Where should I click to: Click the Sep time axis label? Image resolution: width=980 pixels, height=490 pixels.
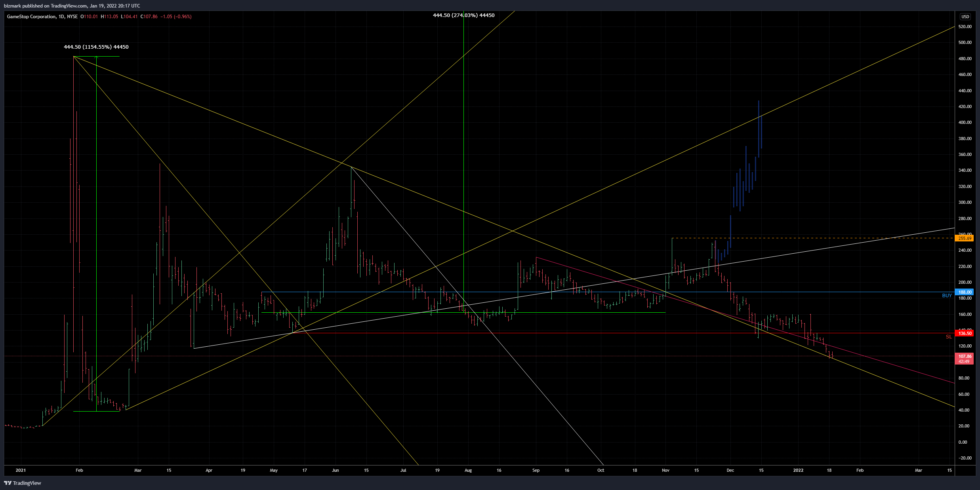[536, 470]
